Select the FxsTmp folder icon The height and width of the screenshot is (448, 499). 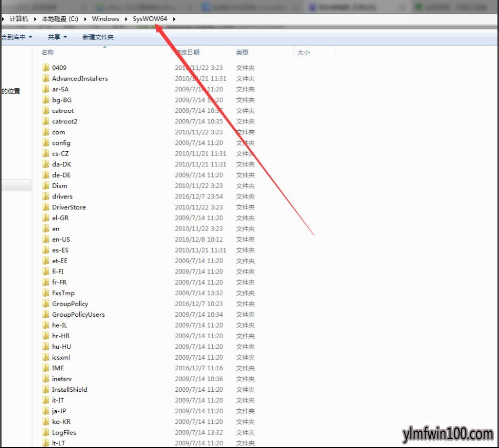(x=46, y=293)
